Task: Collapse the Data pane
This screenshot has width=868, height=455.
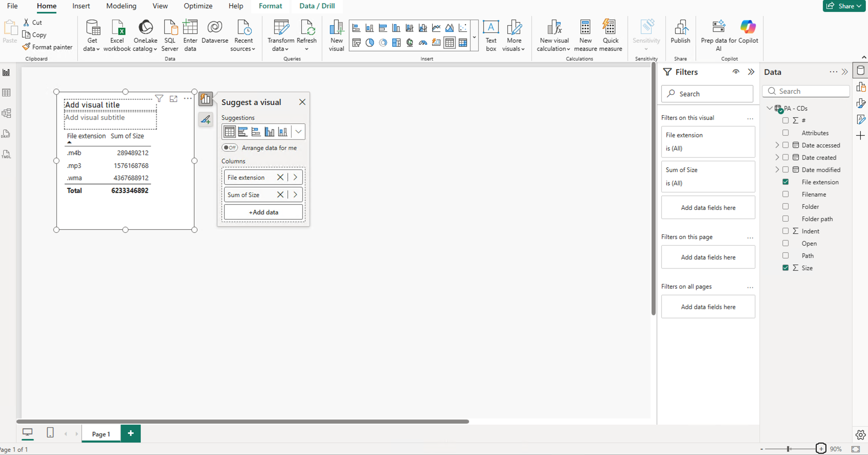Action: coord(845,72)
